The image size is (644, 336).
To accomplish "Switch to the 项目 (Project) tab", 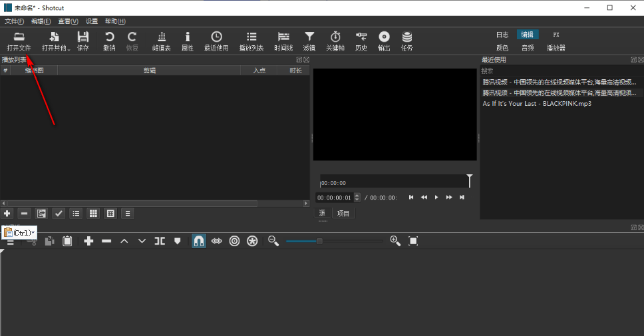I will pyautogui.click(x=343, y=214).
